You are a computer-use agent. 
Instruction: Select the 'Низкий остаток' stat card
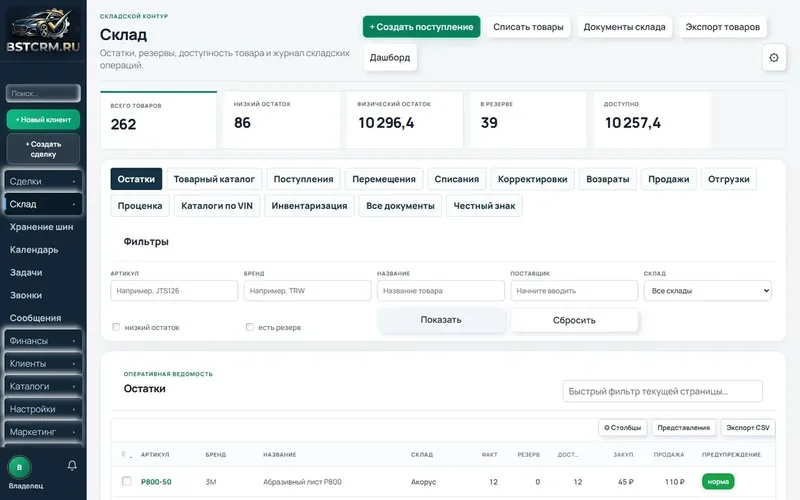(281, 120)
